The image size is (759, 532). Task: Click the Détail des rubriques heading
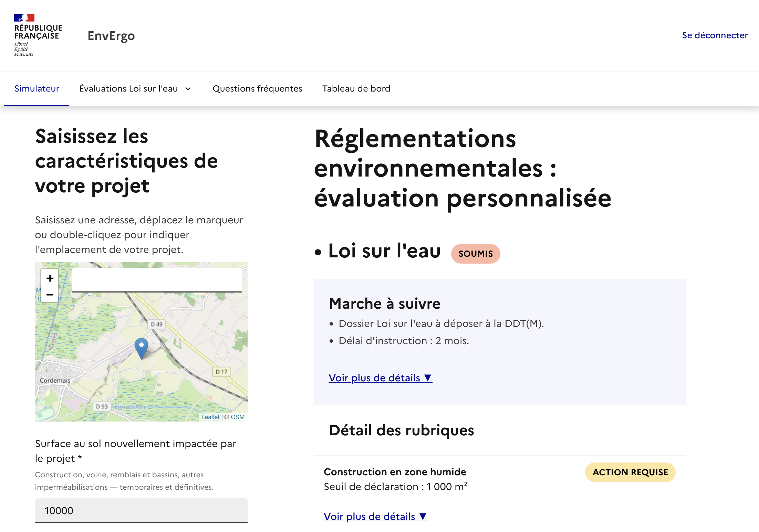tap(402, 430)
